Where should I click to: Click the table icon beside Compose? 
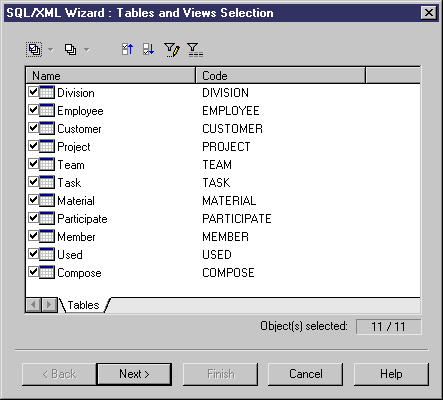point(47,272)
